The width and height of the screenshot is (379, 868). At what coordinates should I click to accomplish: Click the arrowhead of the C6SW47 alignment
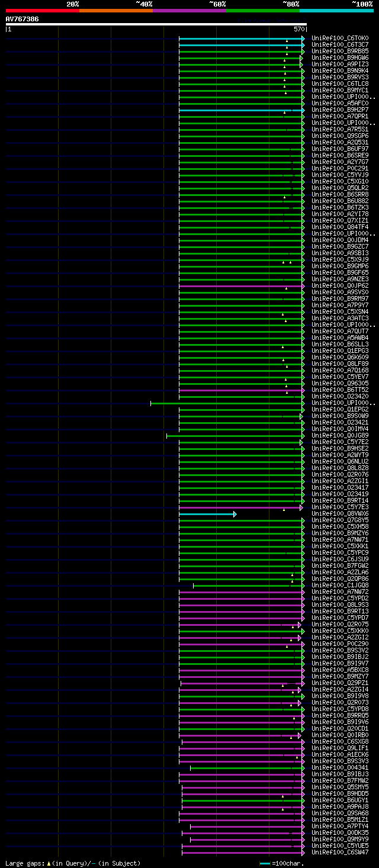tap(303, 853)
